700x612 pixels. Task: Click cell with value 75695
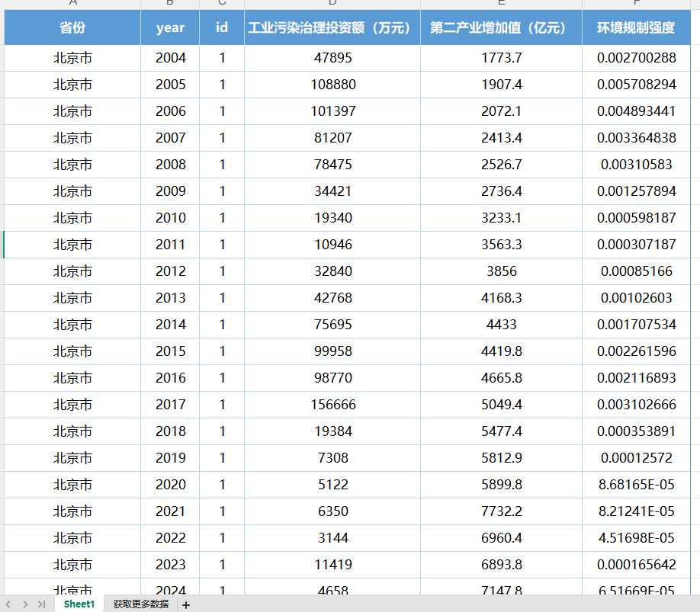(332, 325)
